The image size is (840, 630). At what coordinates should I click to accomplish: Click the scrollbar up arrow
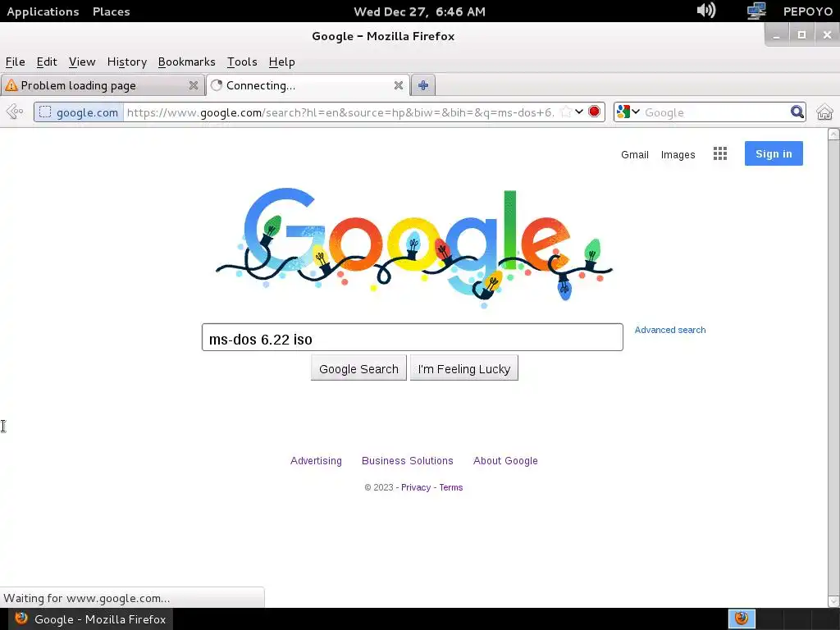833,135
